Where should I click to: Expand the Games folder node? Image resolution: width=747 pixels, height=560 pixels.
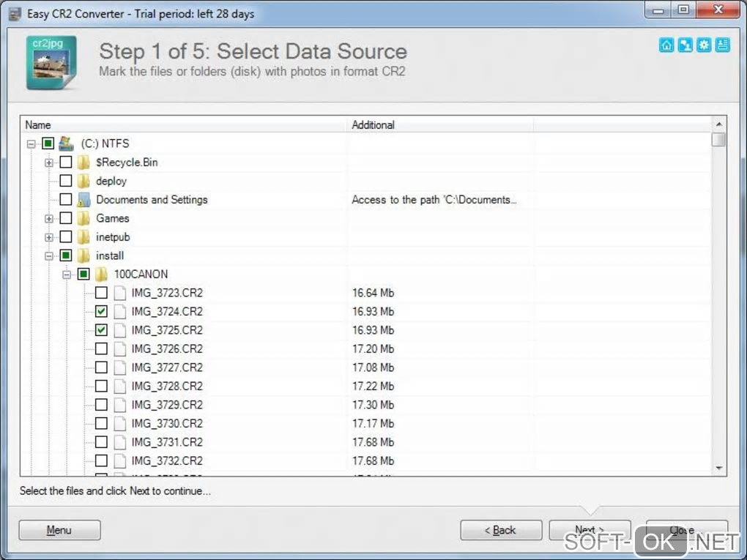[49, 218]
